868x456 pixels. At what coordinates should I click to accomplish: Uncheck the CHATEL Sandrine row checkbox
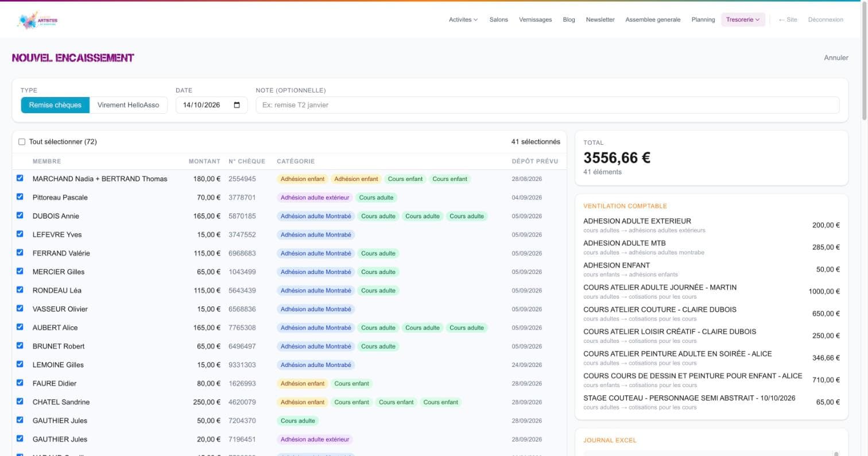20,401
